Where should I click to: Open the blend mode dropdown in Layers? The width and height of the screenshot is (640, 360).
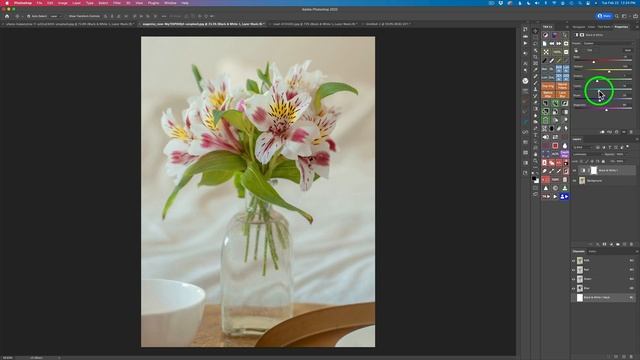[x=587, y=154]
